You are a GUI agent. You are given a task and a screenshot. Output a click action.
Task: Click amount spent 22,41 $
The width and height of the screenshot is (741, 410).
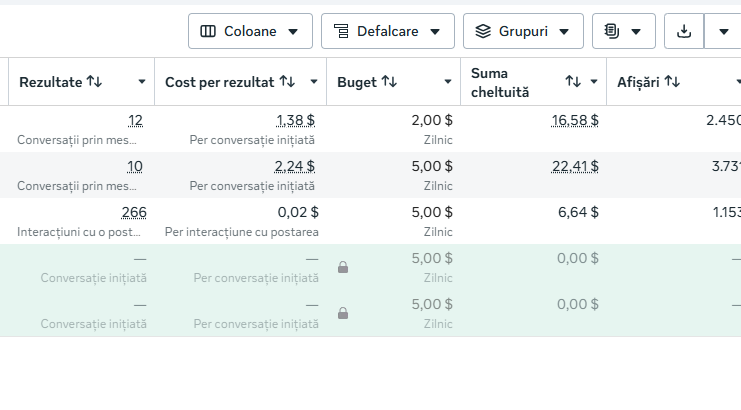click(x=575, y=166)
